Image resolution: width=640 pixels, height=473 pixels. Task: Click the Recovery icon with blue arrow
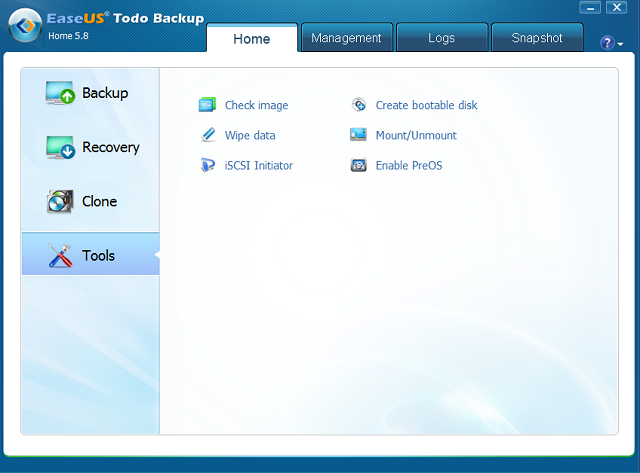click(60, 148)
